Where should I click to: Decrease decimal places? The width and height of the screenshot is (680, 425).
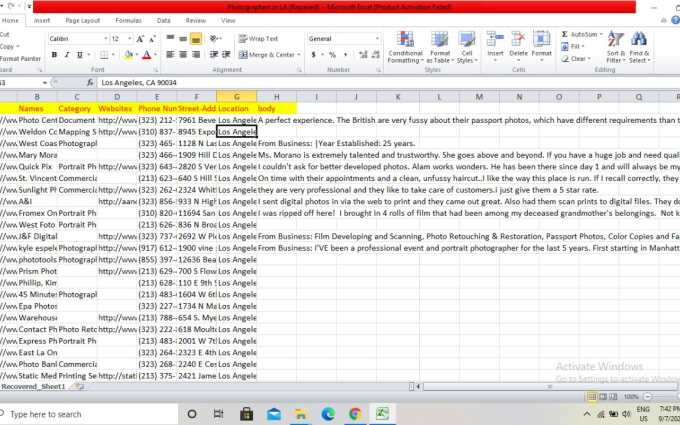(x=376, y=55)
